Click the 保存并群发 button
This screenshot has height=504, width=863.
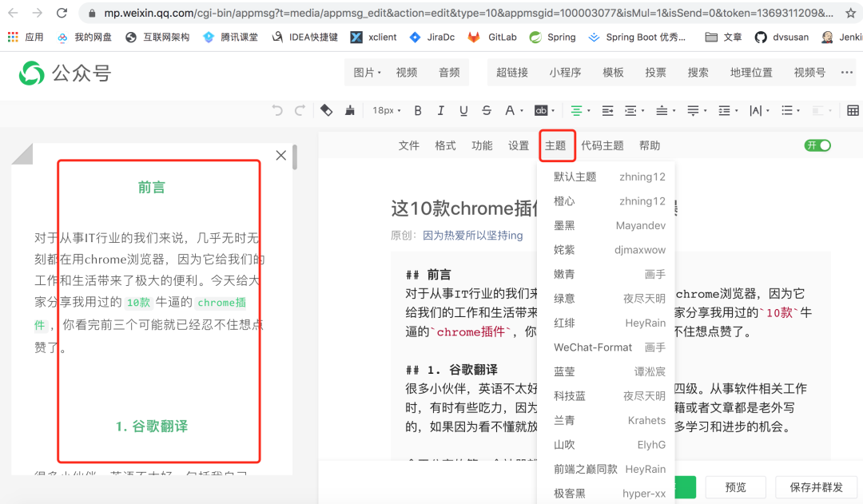(x=816, y=486)
